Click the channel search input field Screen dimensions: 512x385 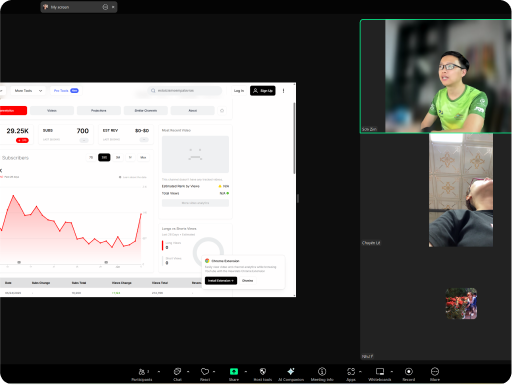[x=185, y=90]
